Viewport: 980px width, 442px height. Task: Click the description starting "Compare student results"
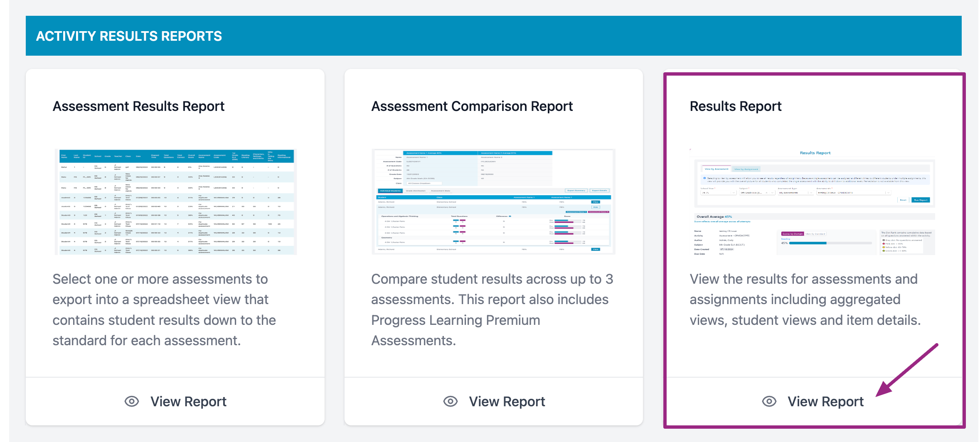click(492, 309)
